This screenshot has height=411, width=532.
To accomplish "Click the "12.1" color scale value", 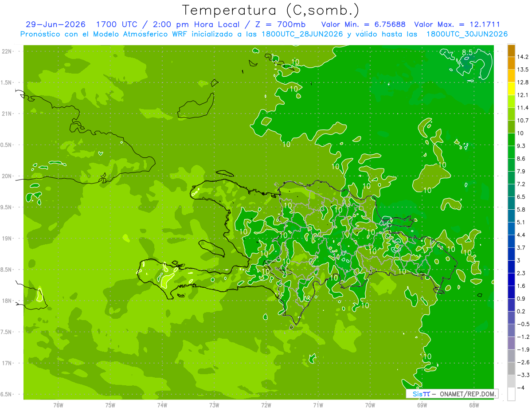I will coord(524,95).
